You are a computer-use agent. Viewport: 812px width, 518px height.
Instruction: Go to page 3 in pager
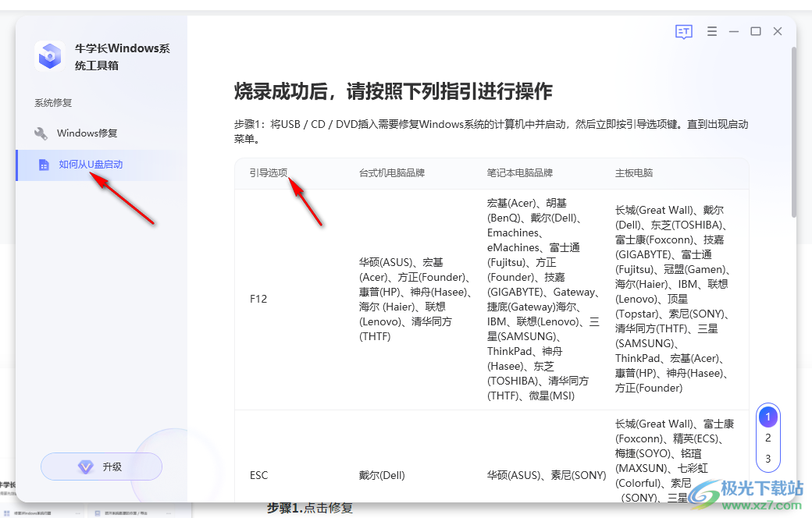click(768, 459)
